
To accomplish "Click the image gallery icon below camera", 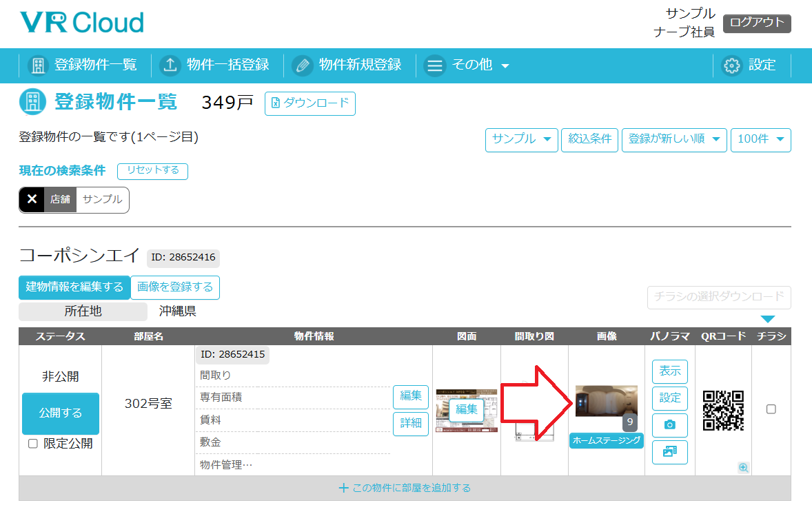I will tap(669, 452).
